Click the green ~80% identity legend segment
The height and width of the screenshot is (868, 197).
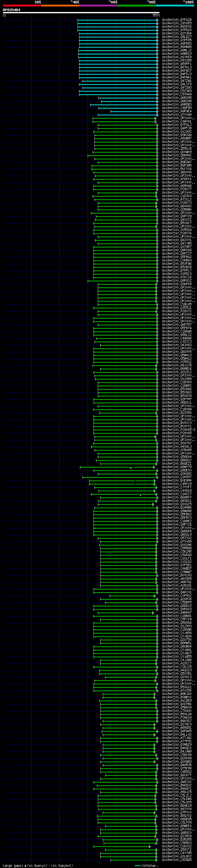(x=137, y=6)
